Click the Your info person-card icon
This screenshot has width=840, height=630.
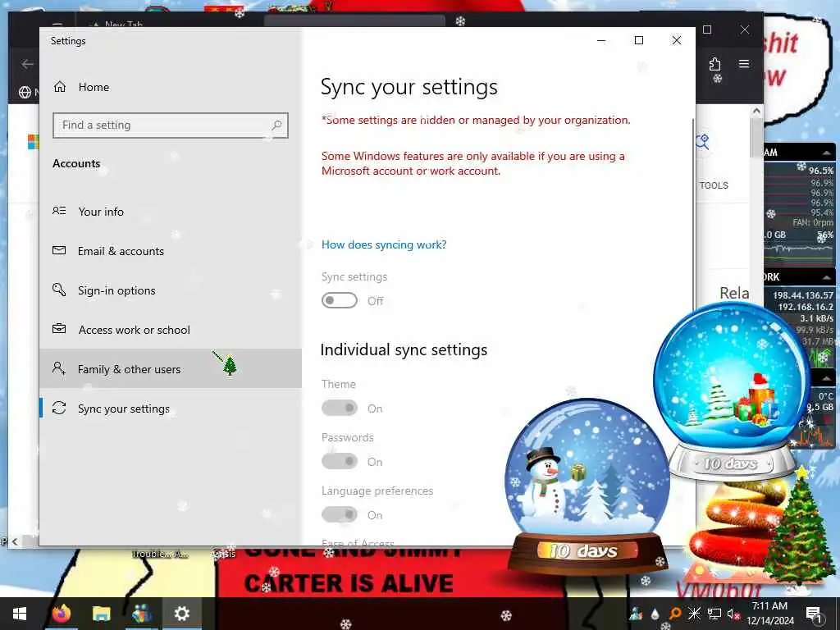pos(59,211)
